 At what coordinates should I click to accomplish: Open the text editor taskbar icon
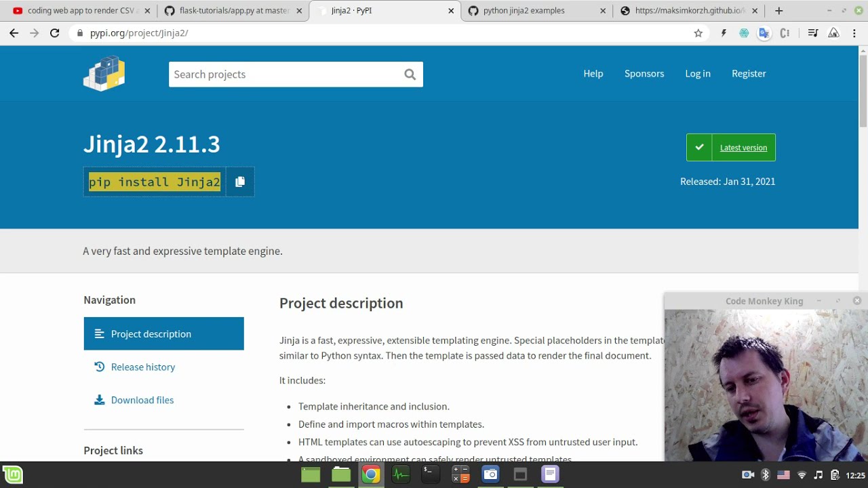point(550,475)
